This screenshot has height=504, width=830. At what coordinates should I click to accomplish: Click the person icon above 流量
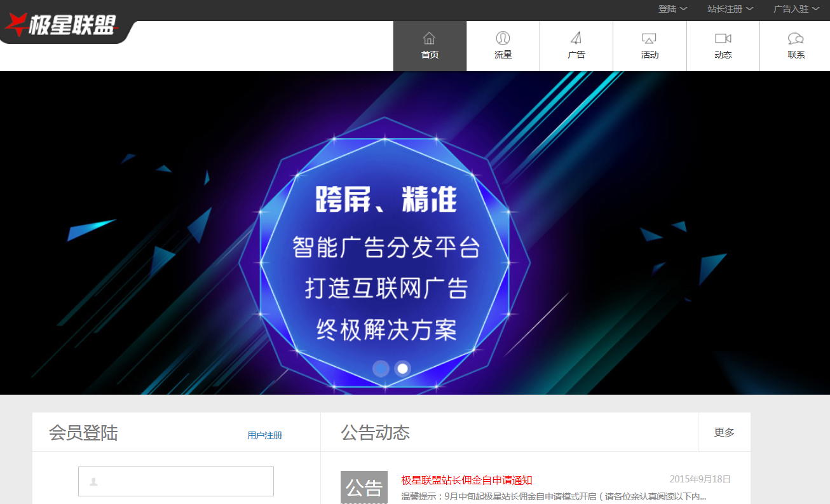click(503, 38)
